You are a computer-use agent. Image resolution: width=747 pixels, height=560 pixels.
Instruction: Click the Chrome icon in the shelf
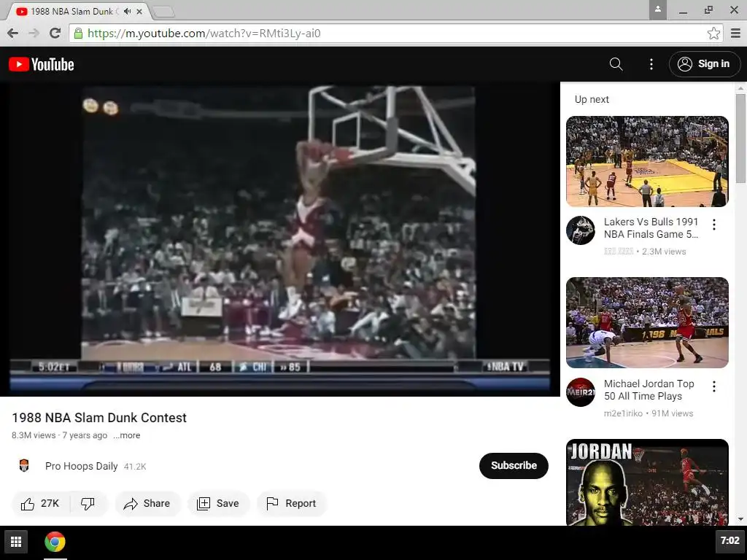pos(55,542)
